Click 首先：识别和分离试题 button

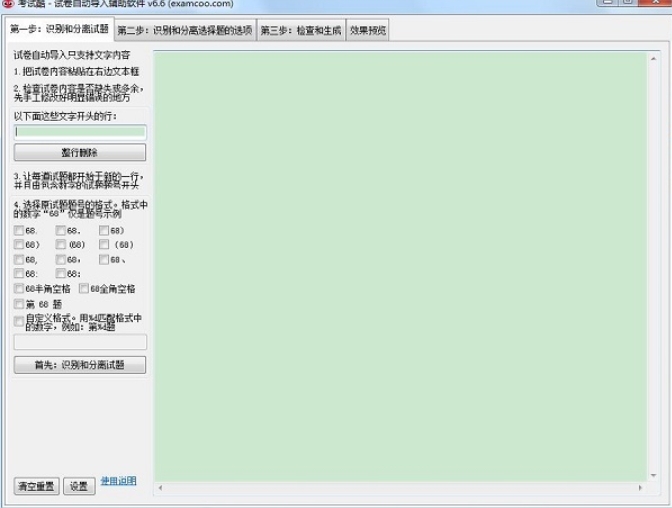click(80, 365)
